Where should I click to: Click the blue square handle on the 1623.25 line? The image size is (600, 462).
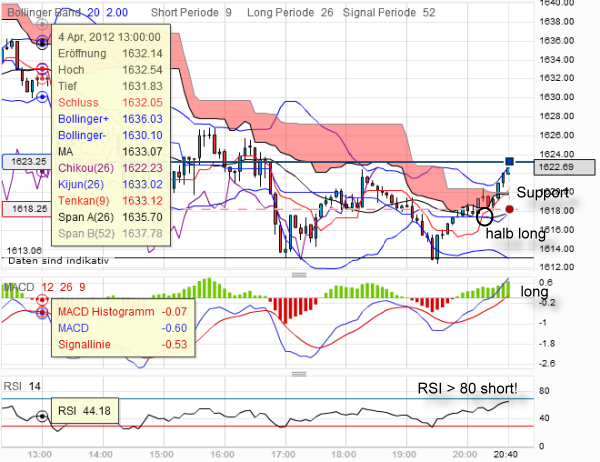pos(509,161)
